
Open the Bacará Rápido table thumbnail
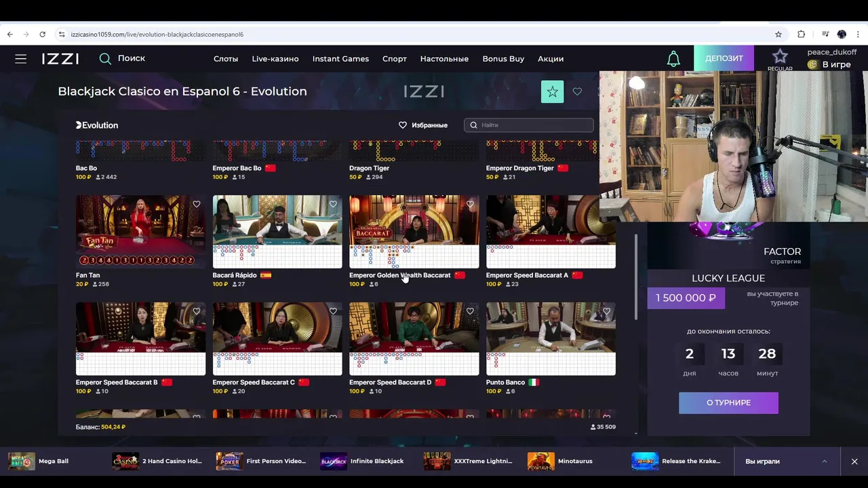point(277,232)
